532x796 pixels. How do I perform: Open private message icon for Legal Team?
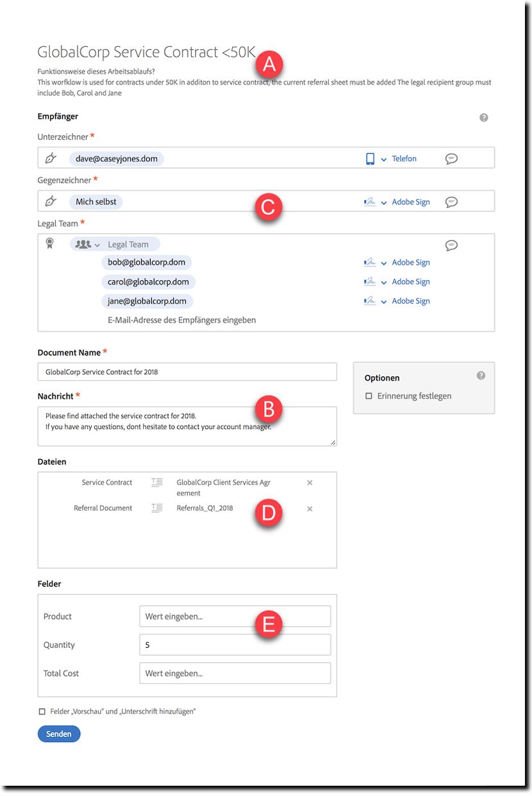(x=451, y=245)
